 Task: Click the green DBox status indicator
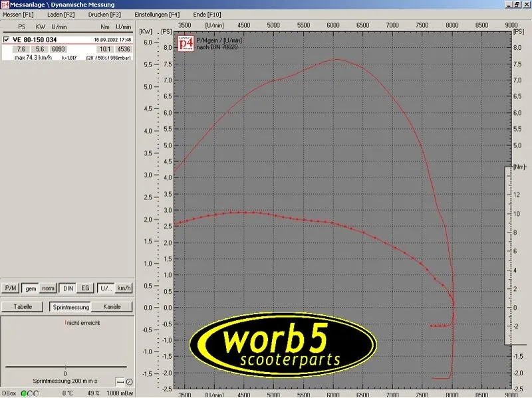click(x=25, y=393)
